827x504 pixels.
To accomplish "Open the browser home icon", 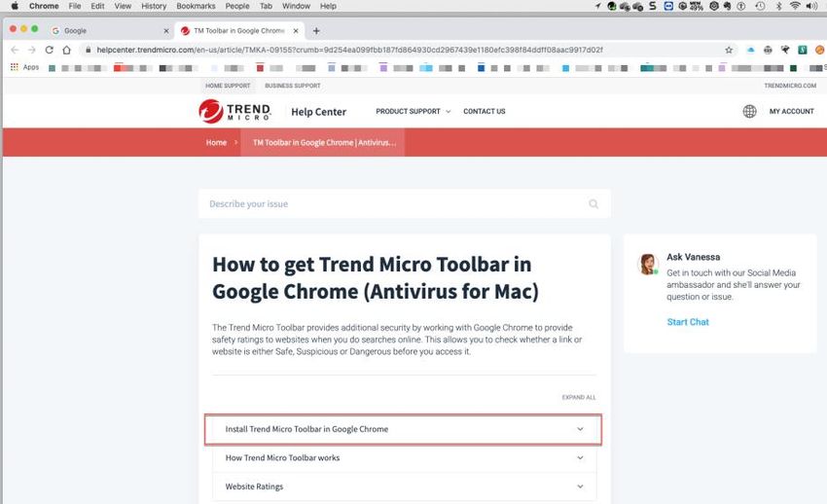I will coord(66,50).
